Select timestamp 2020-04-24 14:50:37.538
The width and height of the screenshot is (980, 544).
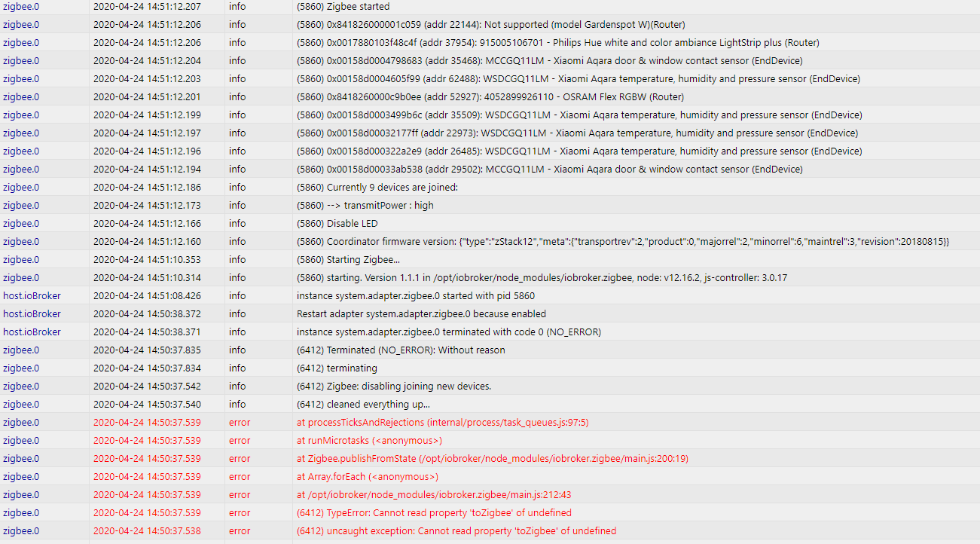[147, 531]
